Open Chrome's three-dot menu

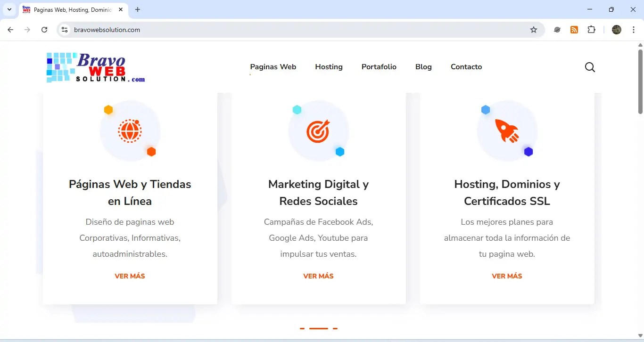tap(634, 29)
